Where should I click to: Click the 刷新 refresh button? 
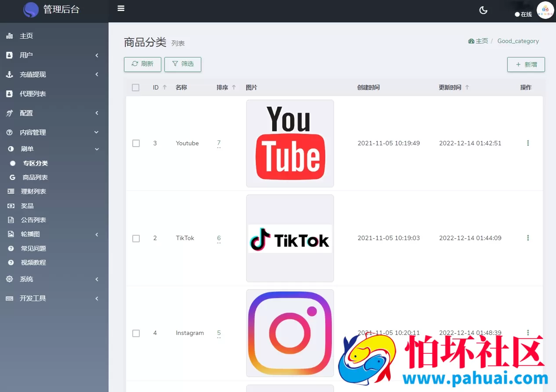click(x=142, y=64)
